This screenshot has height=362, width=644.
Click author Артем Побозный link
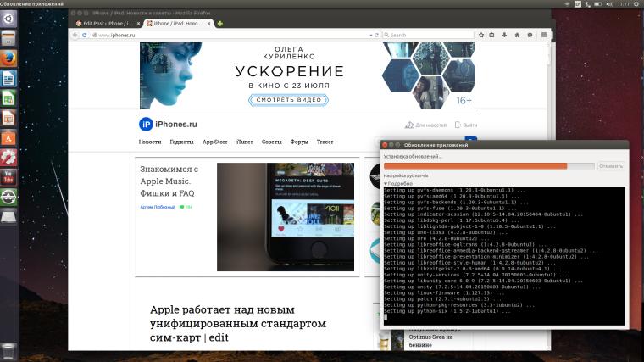[158, 207]
